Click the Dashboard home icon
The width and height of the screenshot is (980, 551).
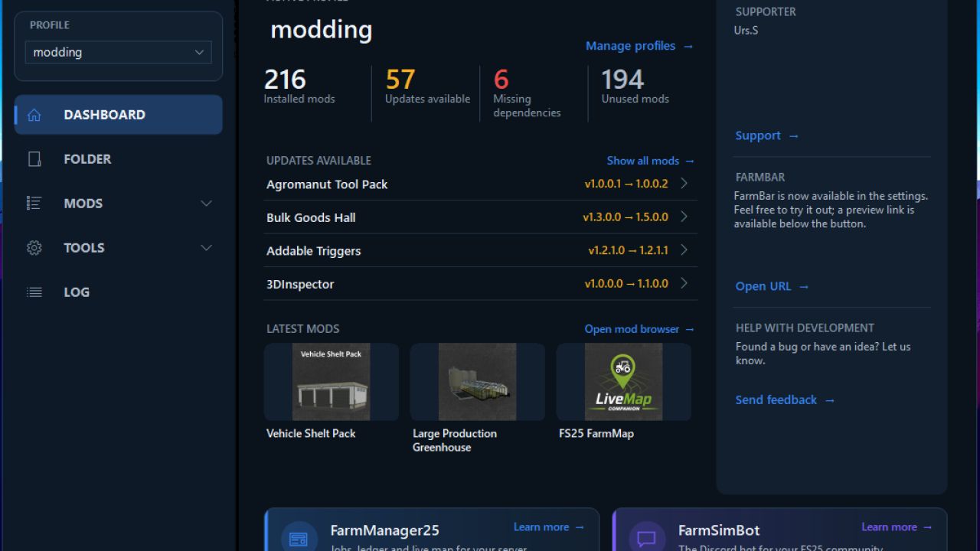[x=34, y=115]
